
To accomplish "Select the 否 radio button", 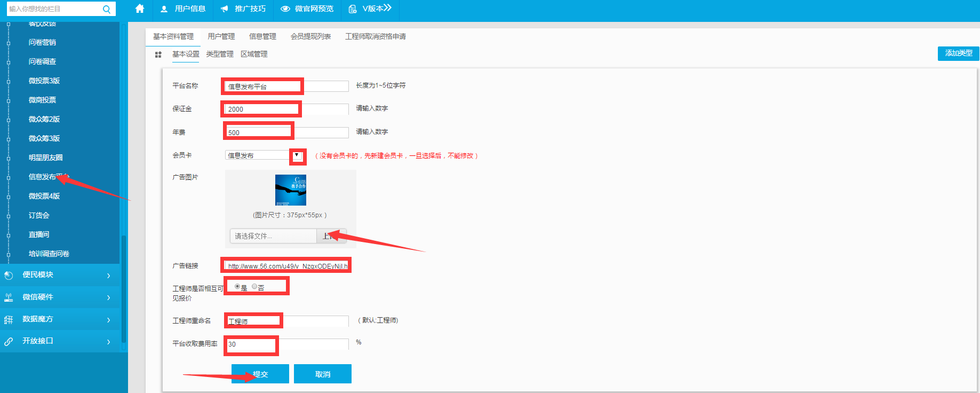I will click(x=254, y=287).
